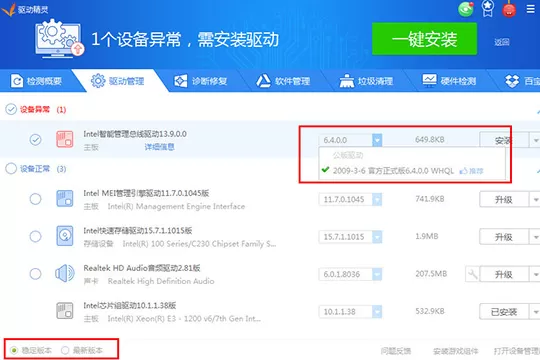Expand arrow beside 已安装 button
The height and width of the screenshot is (360, 540).
pyautogui.click(x=536, y=312)
